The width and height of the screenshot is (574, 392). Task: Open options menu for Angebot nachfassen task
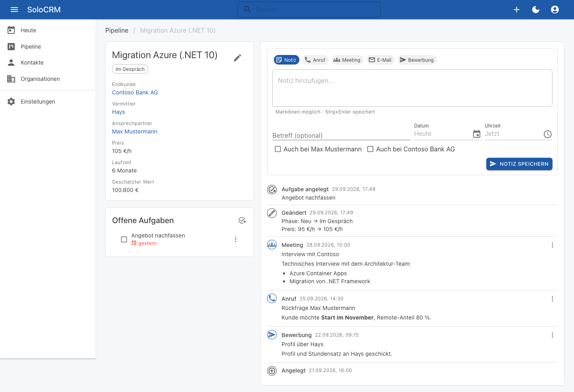pos(236,239)
